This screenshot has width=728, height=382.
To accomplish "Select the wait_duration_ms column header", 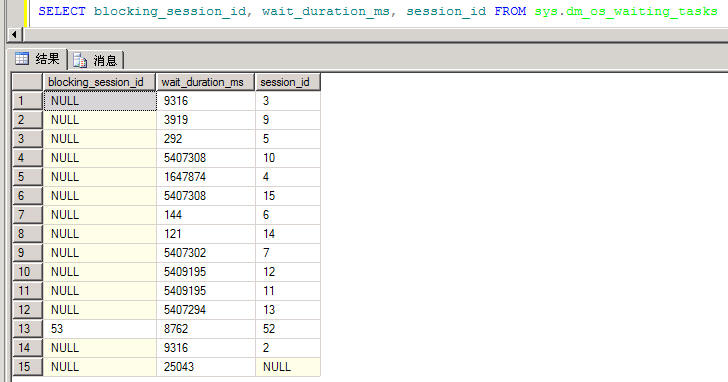I will click(206, 82).
